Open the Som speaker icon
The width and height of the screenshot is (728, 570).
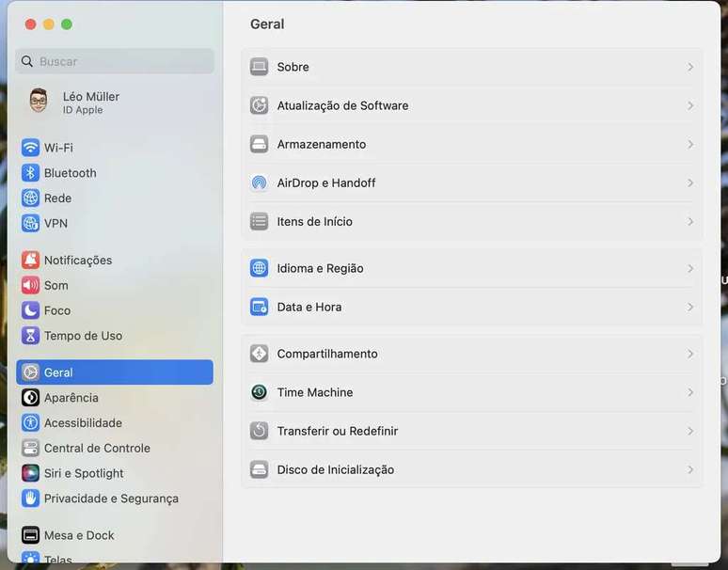31,285
